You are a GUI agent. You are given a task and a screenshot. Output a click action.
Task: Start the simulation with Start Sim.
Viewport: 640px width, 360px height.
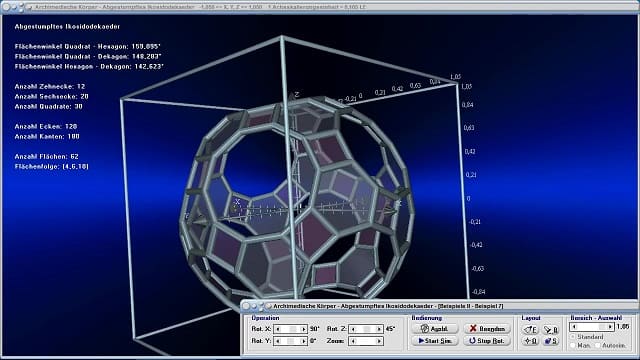pyautogui.click(x=435, y=341)
